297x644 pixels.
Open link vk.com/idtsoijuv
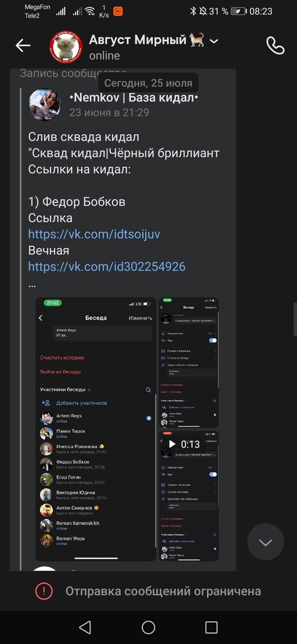coord(94,234)
